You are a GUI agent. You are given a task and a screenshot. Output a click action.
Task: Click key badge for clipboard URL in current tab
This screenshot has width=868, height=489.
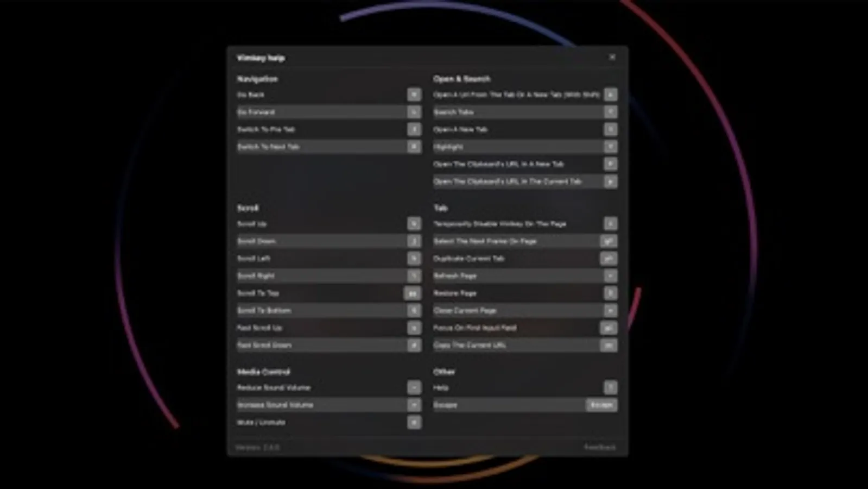(x=610, y=181)
